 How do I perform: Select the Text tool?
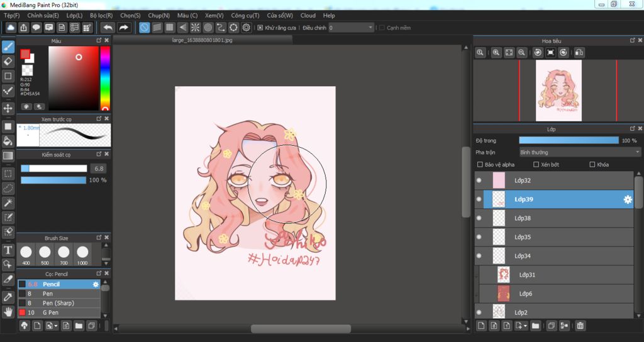click(8, 250)
